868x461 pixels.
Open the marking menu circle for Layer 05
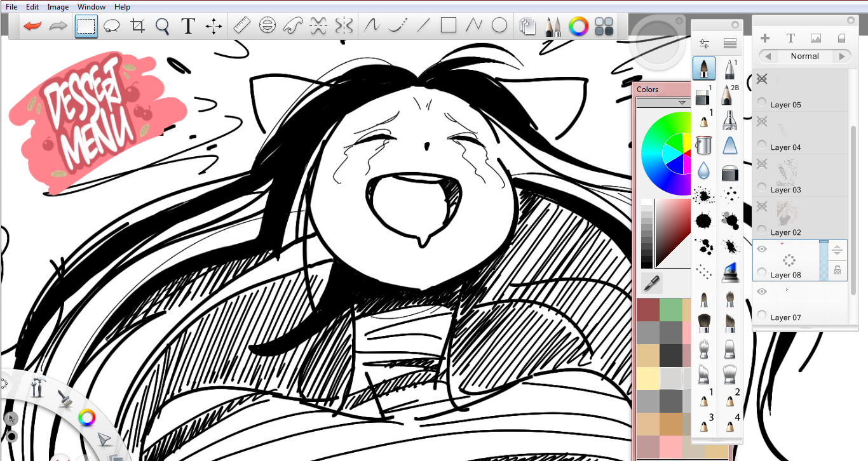tap(763, 102)
